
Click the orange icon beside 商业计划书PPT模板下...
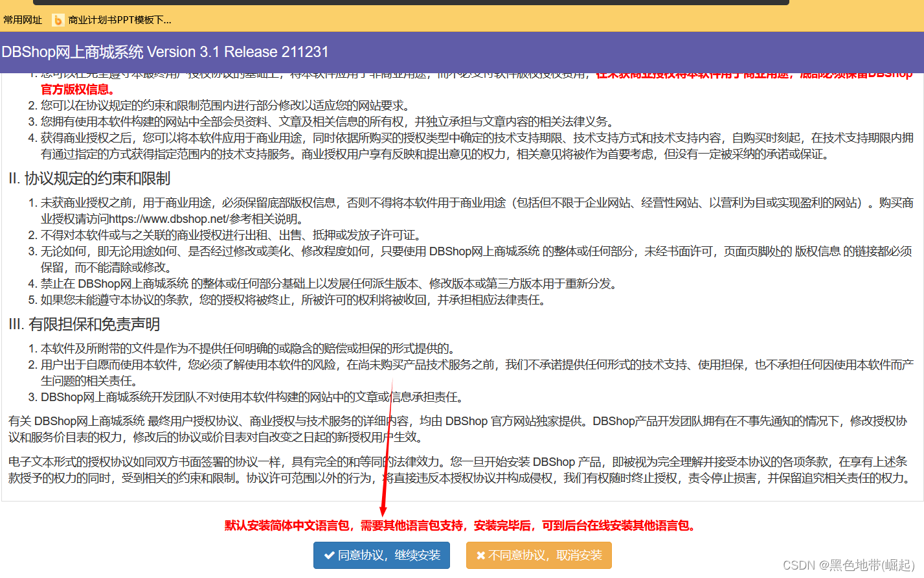[x=58, y=20]
